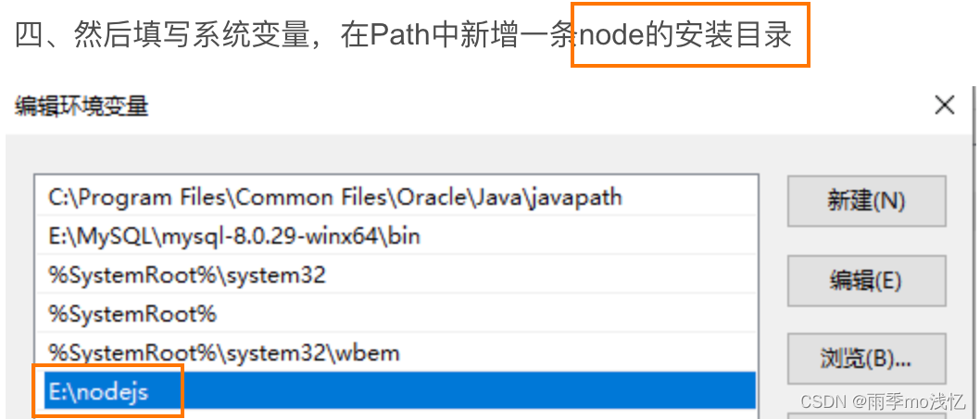Select the E:\MySQL mysql-8.0.29 bin entry
This screenshot has width=980, height=419.
click(234, 236)
